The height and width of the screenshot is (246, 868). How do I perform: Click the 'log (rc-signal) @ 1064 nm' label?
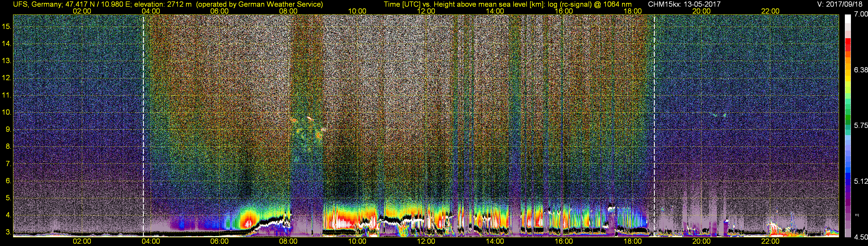click(x=590, y=4)
